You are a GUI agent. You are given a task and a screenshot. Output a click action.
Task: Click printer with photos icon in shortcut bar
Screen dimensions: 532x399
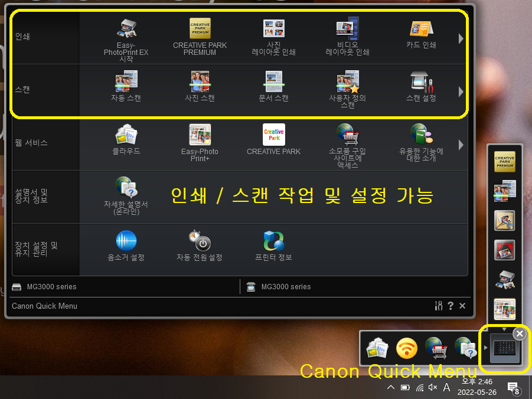tap(504, 280)
